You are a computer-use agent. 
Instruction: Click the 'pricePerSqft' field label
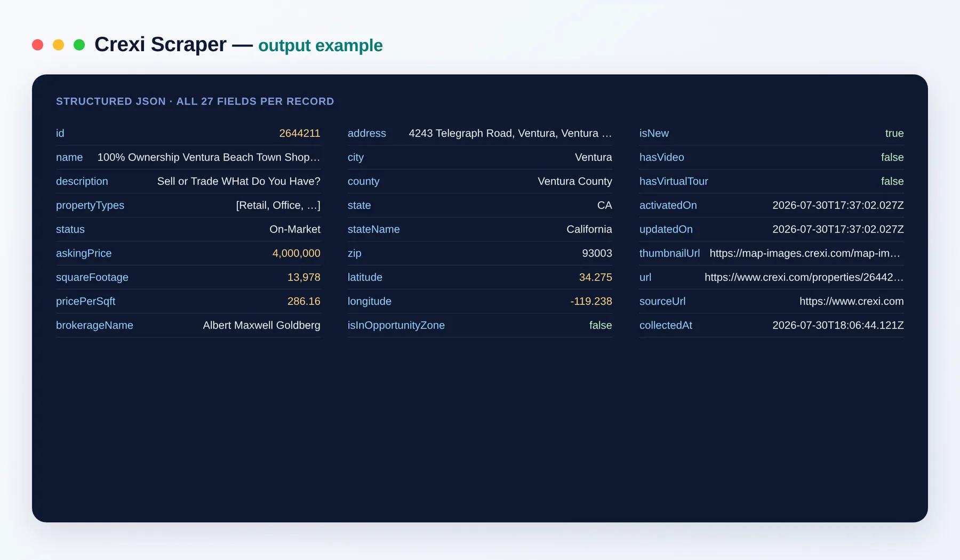[x=85, y=301]
